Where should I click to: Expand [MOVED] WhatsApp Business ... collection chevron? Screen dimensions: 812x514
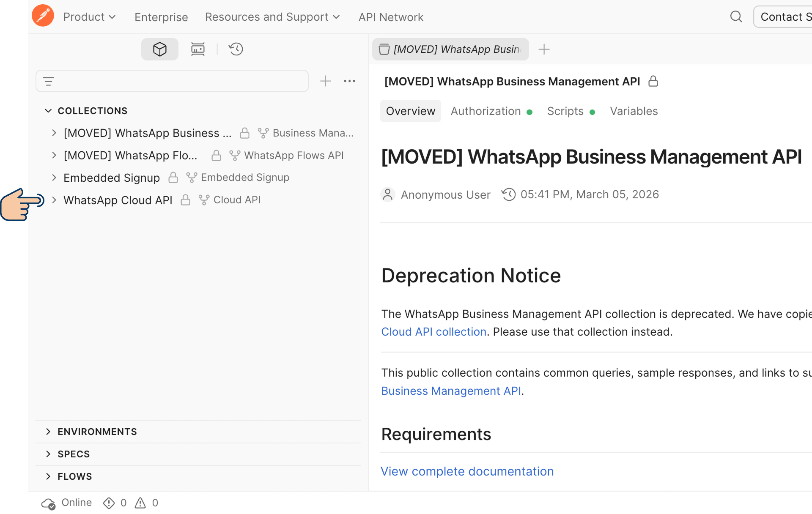tap(54, 133)
